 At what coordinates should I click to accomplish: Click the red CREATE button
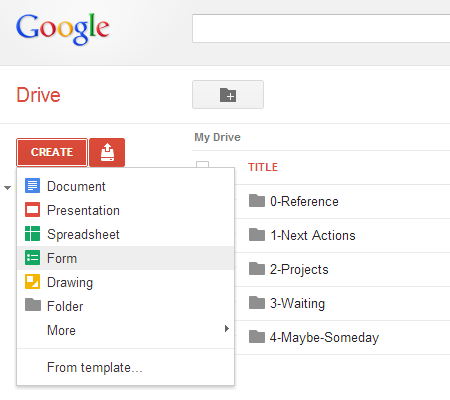click(x=52, y=152)
